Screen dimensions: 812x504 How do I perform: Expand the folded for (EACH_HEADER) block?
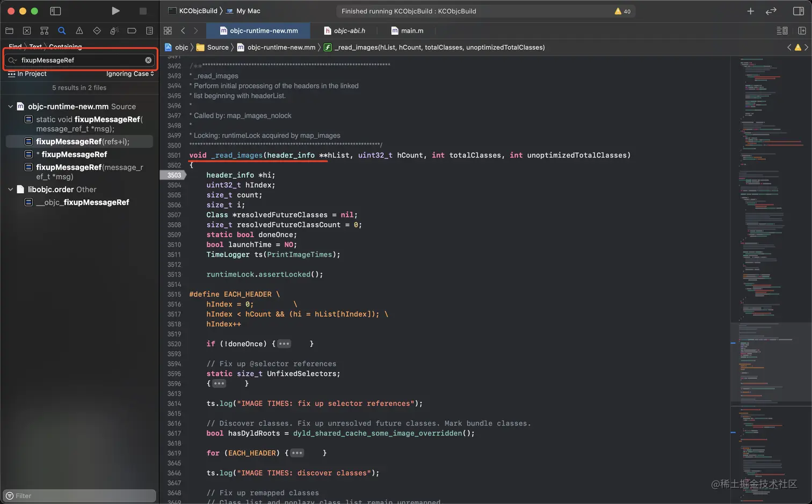click(x=297, y=453)
